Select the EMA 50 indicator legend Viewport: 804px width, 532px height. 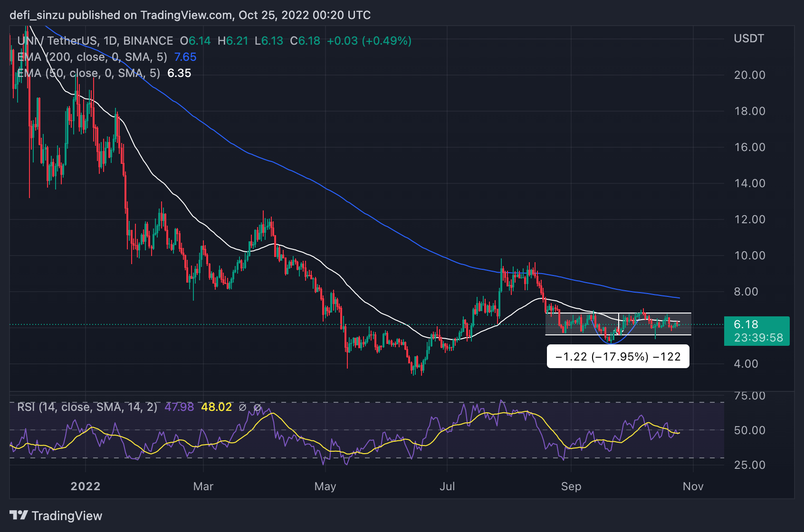pos(88,73)
